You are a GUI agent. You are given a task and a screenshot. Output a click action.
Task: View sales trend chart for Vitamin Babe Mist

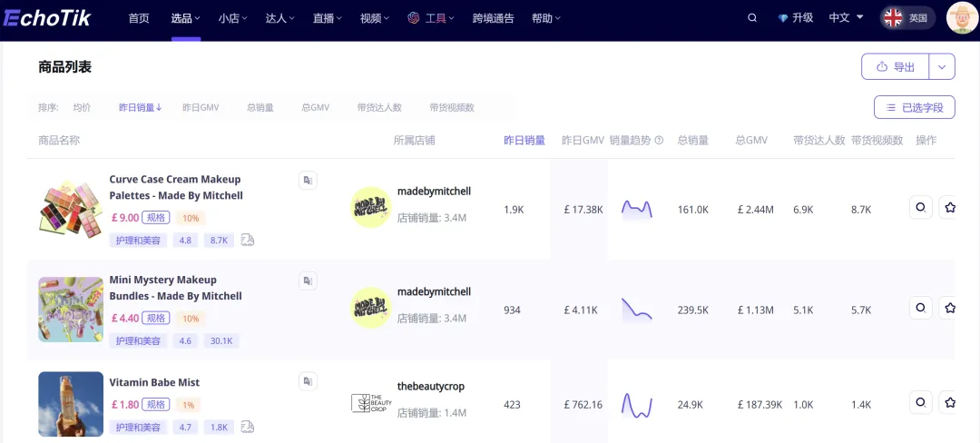637,405
